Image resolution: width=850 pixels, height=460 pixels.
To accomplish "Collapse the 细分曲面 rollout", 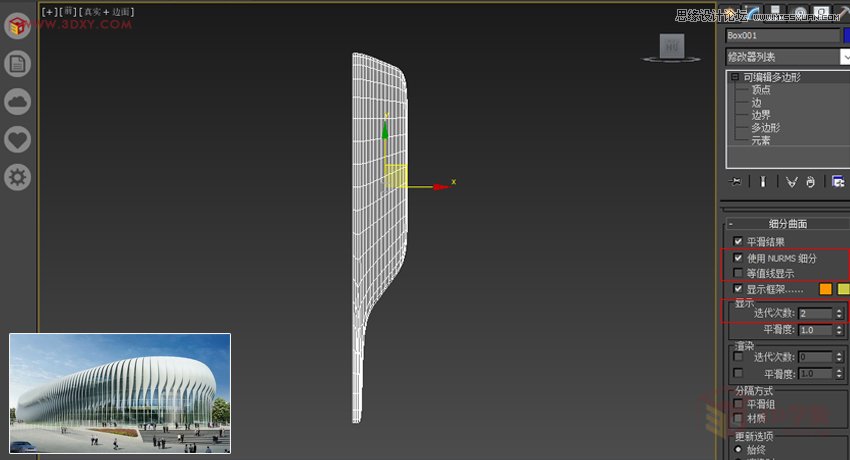I will [x=731, y=224].
